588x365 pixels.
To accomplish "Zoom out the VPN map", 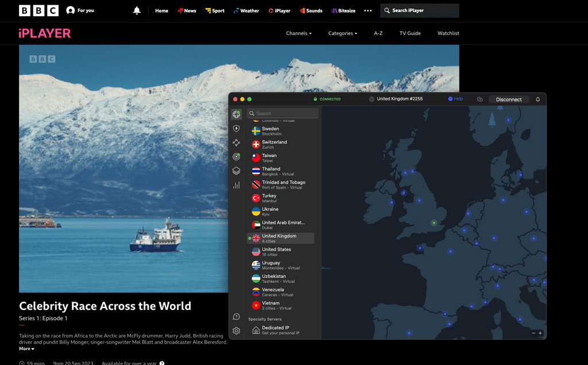I will (533, 333).
